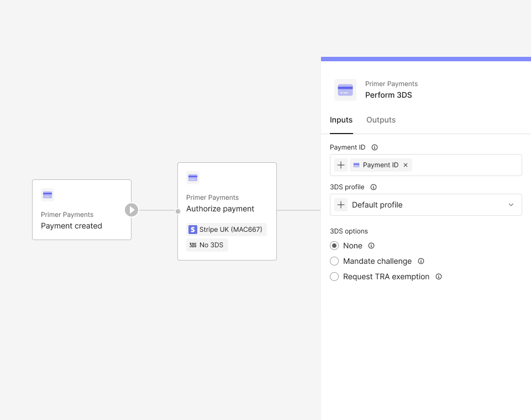Click the Authorize payment node card icon
This screenshot has width=531, height=420.
[193, 178]
